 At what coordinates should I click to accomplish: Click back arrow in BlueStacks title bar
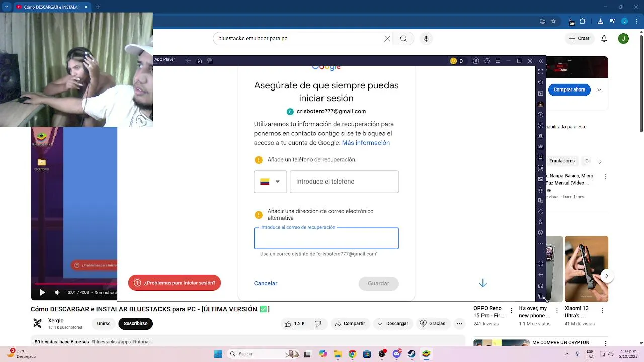pyautogui.click(x=189, y=61)
